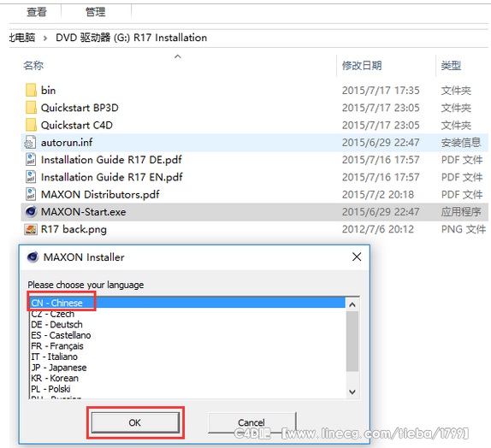Screen dimensions: 491x448
Task: Click the PNG 文件 type cell
Action: point(464,229)
